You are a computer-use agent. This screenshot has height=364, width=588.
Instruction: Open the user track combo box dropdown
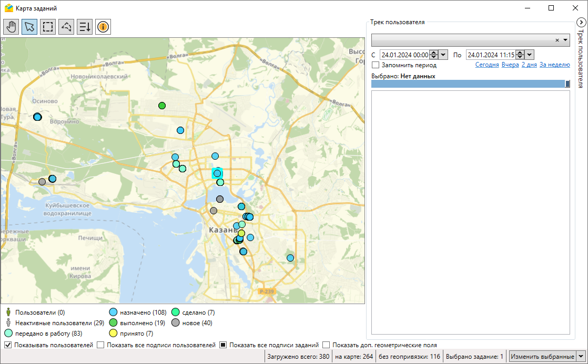point(565,40)
